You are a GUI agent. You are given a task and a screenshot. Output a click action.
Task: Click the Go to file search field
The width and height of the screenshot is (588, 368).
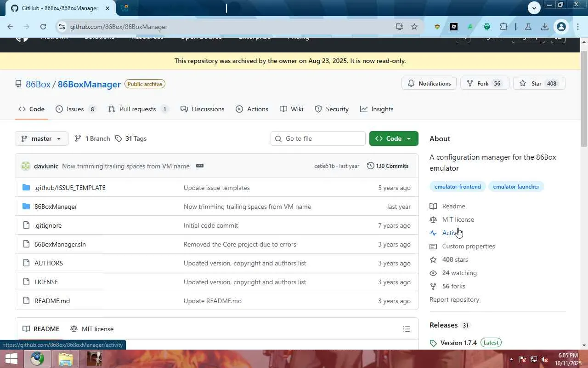tap(318, 138)
